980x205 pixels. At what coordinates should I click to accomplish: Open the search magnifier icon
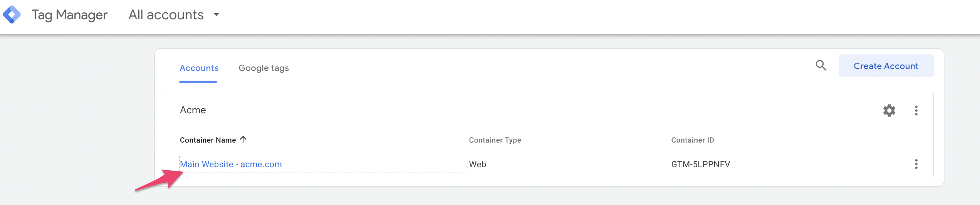coord(821,66)
